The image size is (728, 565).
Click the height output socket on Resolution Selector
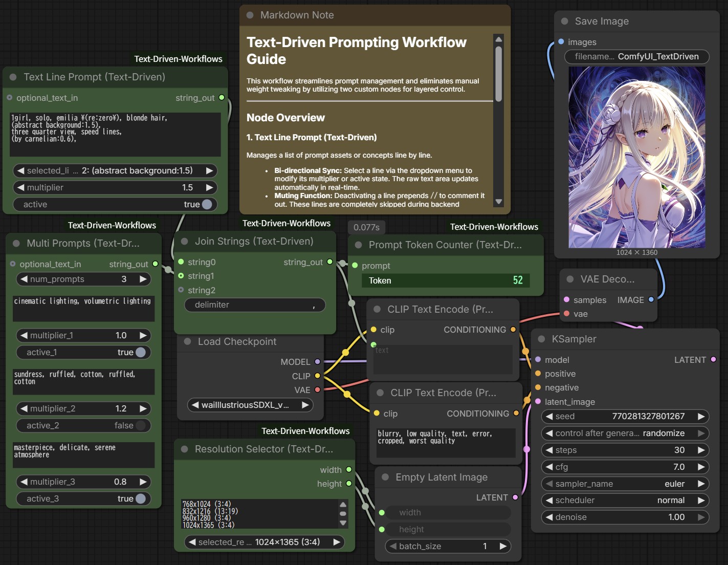point(349,484)
